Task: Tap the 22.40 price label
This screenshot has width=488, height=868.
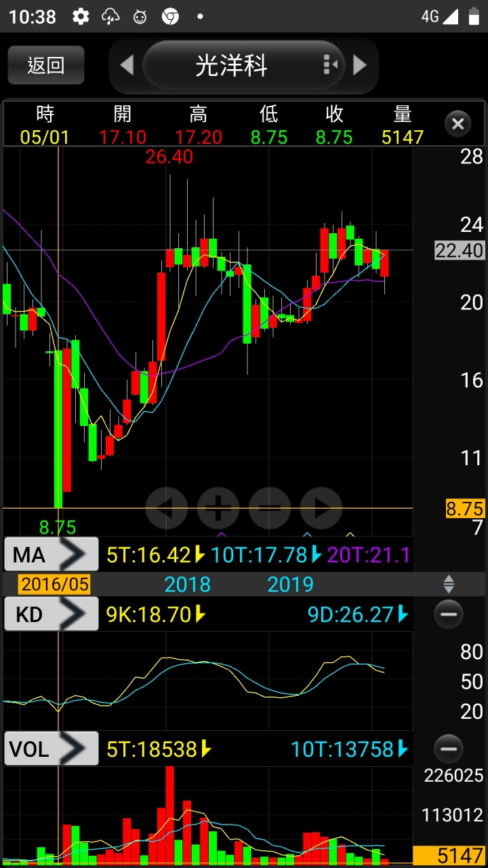Action: [x=460, y=250]
